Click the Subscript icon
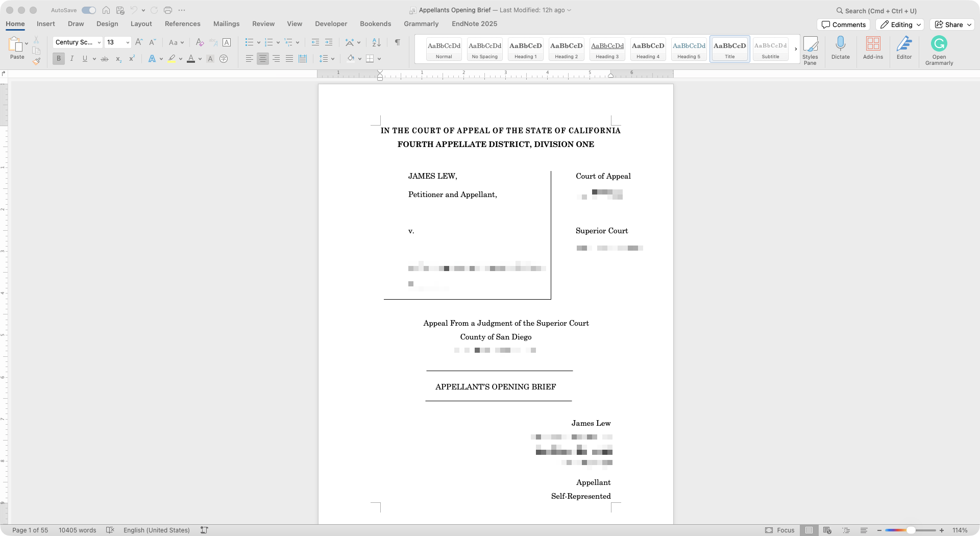Screen dimensions: 980x536 click(118, 59)
